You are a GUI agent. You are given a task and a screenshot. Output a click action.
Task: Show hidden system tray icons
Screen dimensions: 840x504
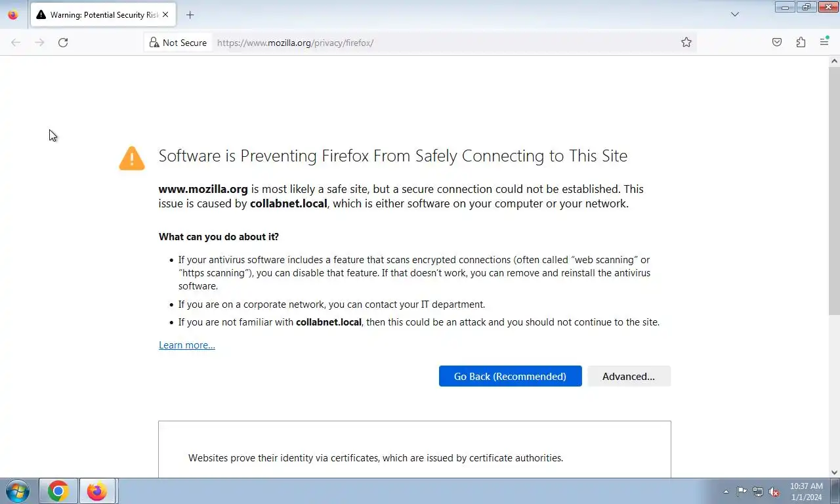pyautogui.click(x=726, y=492)
